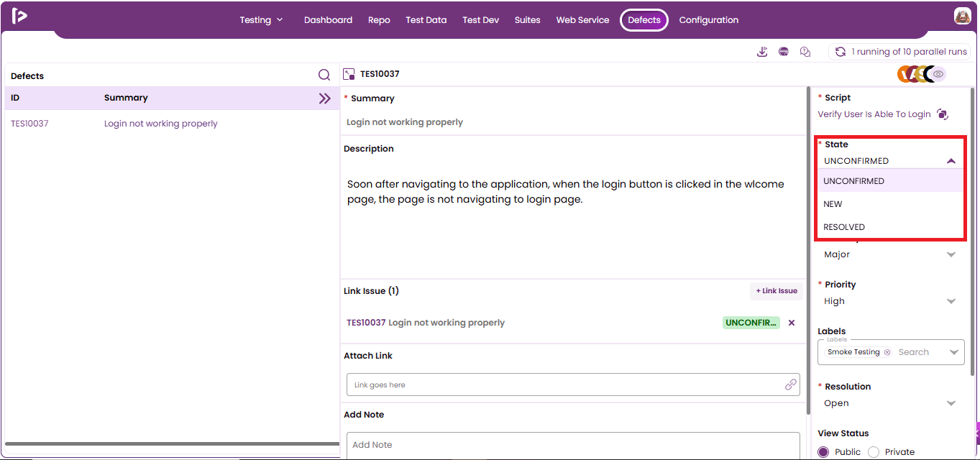Screen dimensions: 980x460
Task: Choose NEW in State list
Action: [889, 204]
